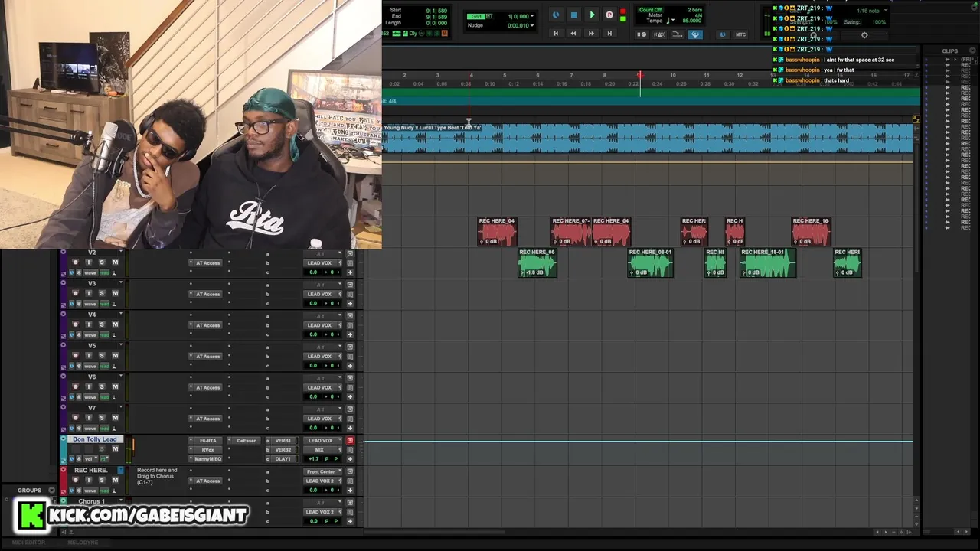Click the red icon beside Don Tolly LEAD VOX
980x551 pixels.
click(350, 440)
